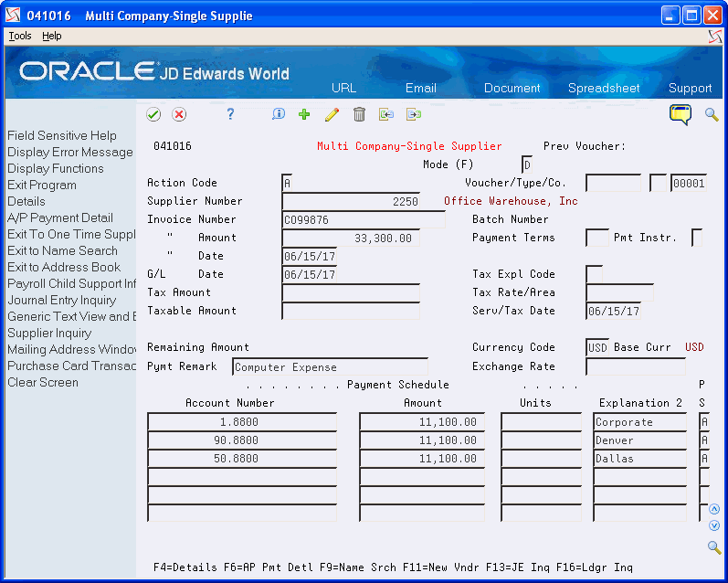Click the trash can delete icon
Screen dimensions: 728x583
coord(359,114)
